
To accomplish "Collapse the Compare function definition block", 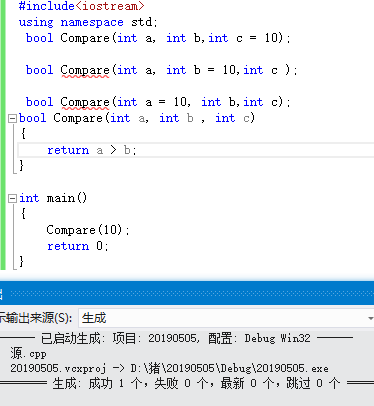I will pos(12,119).
